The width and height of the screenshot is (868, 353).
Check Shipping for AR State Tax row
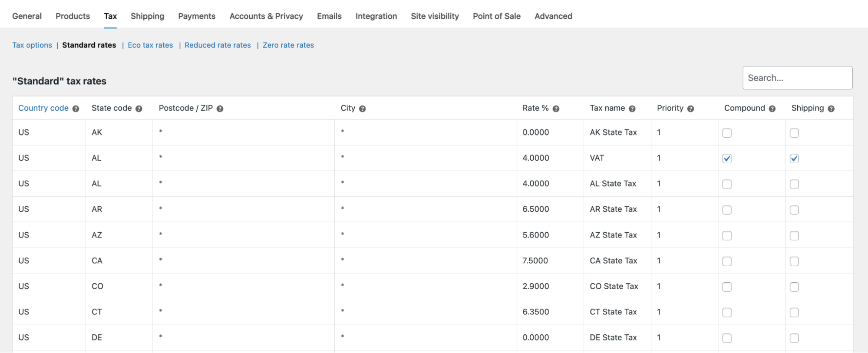coord(794,210)
